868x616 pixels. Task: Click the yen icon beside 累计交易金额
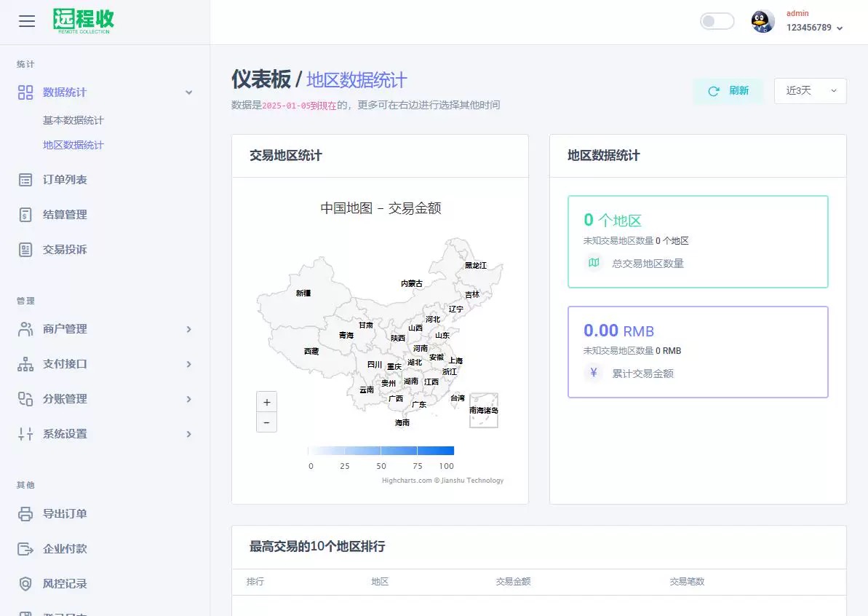pos(594,373)
